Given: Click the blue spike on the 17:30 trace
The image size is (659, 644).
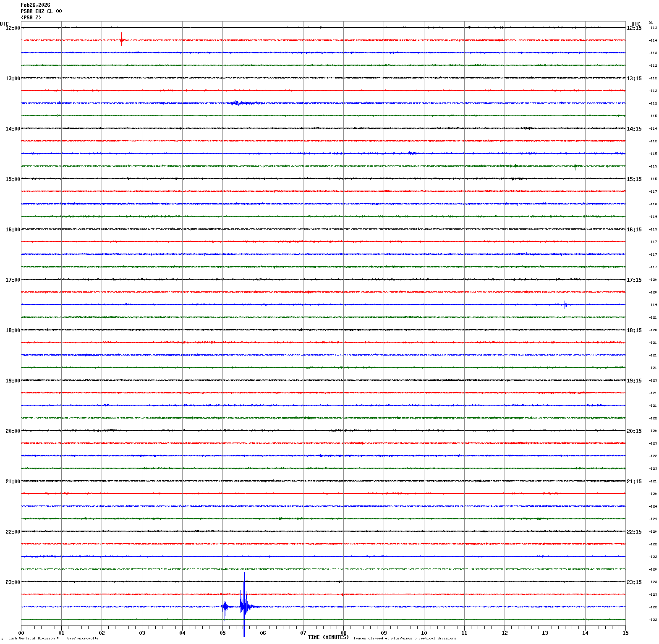Looking at the screenshot, I should click(565, 304).
